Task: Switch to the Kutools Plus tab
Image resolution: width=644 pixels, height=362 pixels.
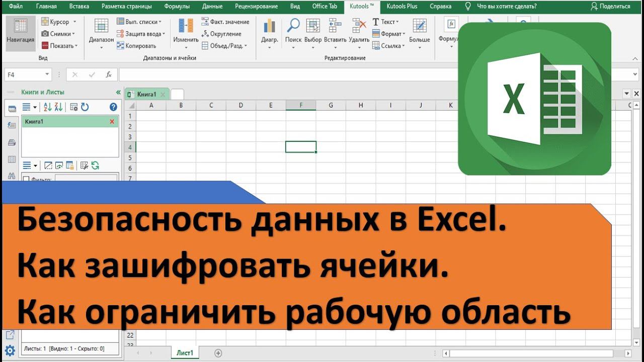Action: pyautogui.click(x=401, y=7)
